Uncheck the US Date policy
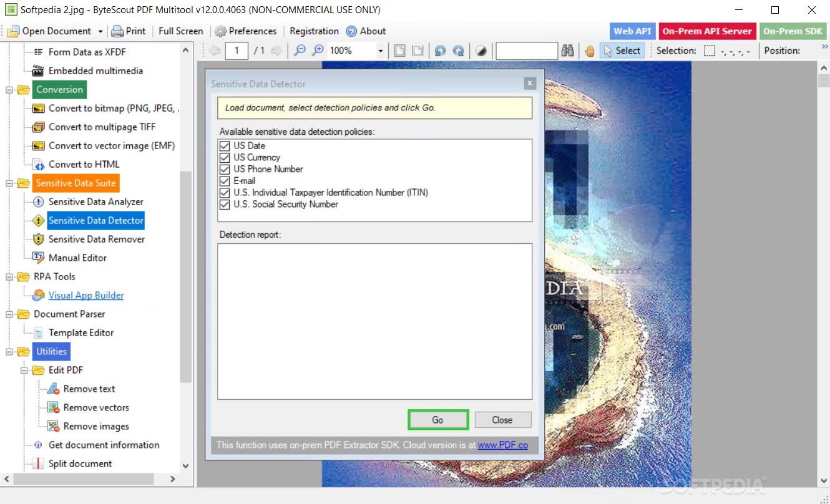 [225, 146]
